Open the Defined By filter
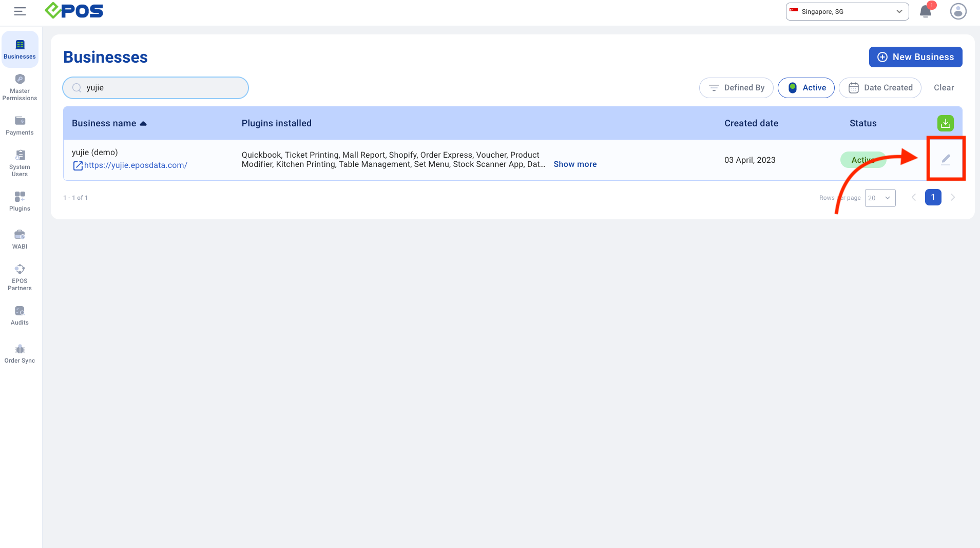980x548 pixels. tap(736, 88)
